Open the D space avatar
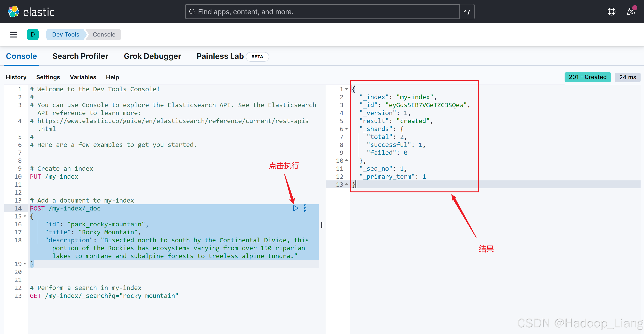 [33, 35]
